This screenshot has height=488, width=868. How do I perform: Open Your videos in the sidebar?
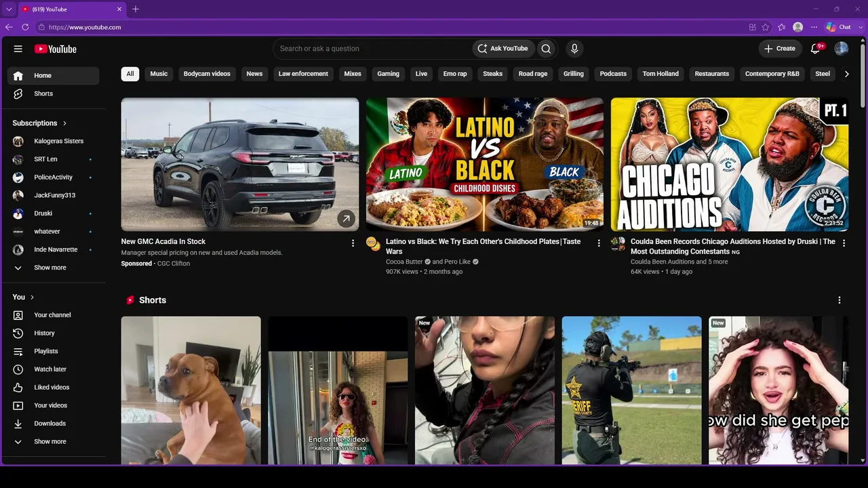[x=54, y=405]
